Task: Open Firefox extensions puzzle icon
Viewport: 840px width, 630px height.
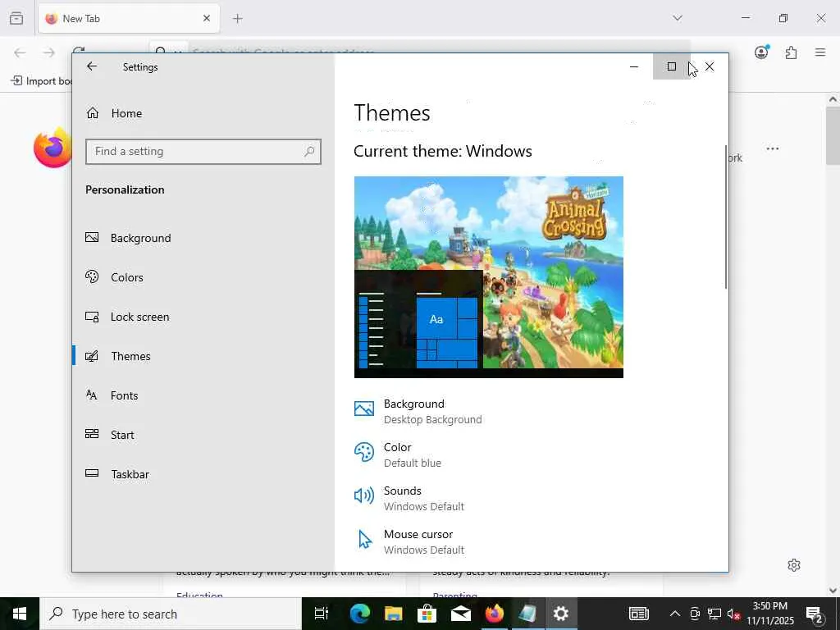Action: (x=792, y=52)
